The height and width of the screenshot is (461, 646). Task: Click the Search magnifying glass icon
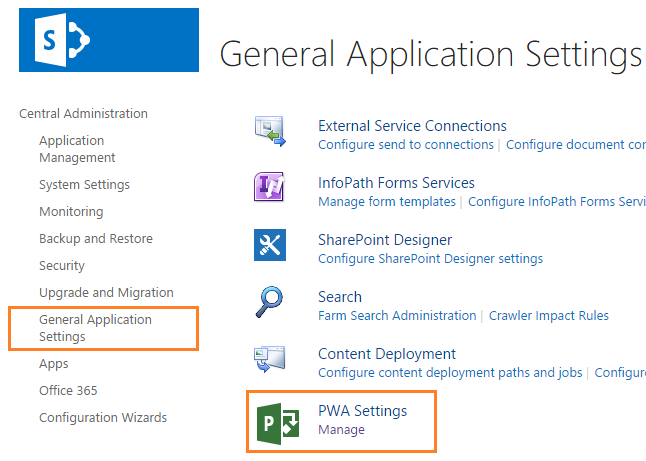pyautogui.click(x=270, y=302)
